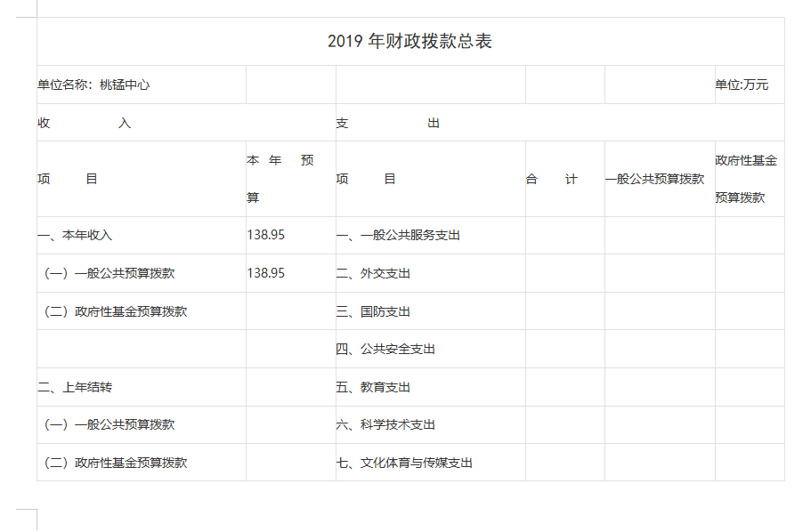Click the 138.95 value beside 本年收入
Viewport: 803px width, 532px height.
(266, 236)
